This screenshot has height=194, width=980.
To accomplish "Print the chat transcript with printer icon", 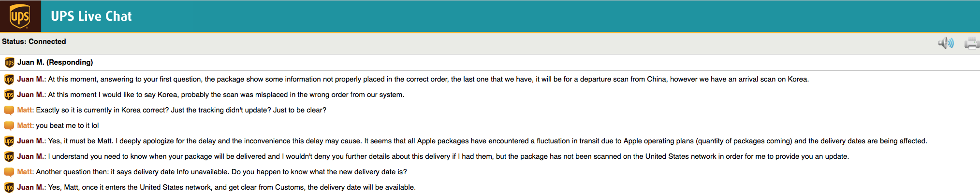I will click(x=972, y=43).
